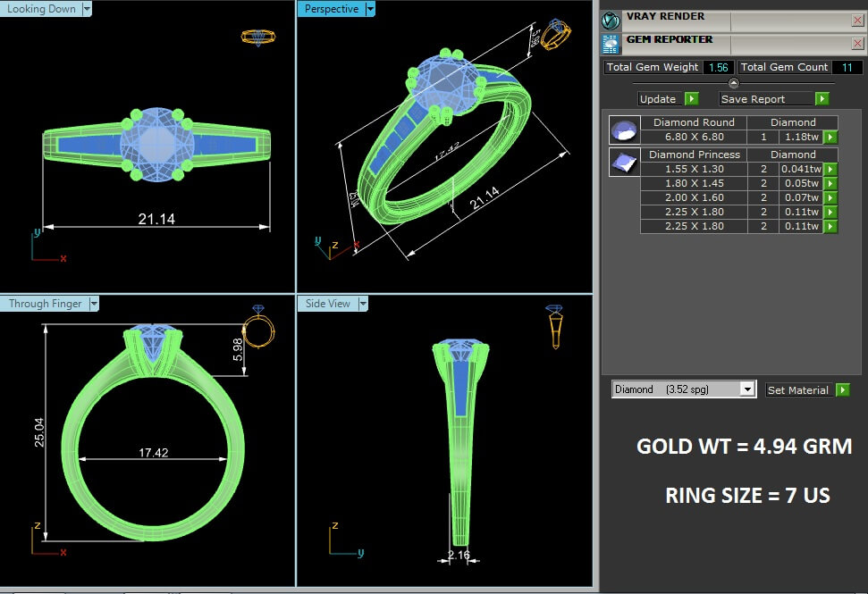Open the Diamond material dropdown
This screenshot has width=868, height=594.
tap(747, 389)
